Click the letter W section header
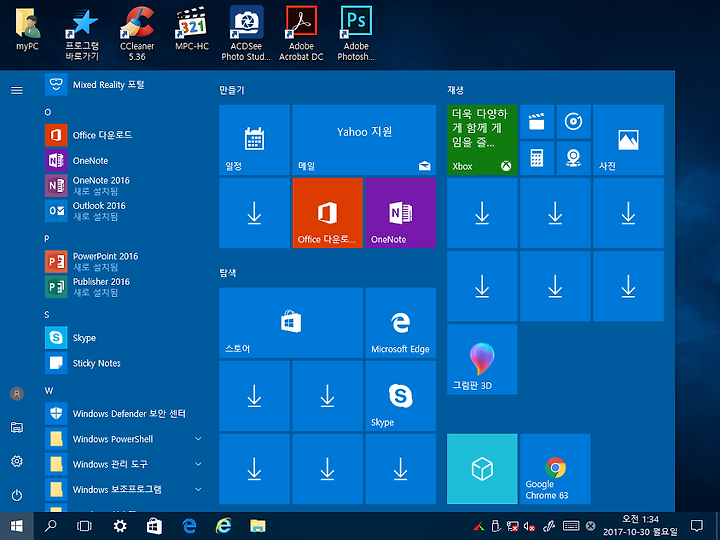Image resolution: width=720 pixels, height=540 pixels. 49,391
